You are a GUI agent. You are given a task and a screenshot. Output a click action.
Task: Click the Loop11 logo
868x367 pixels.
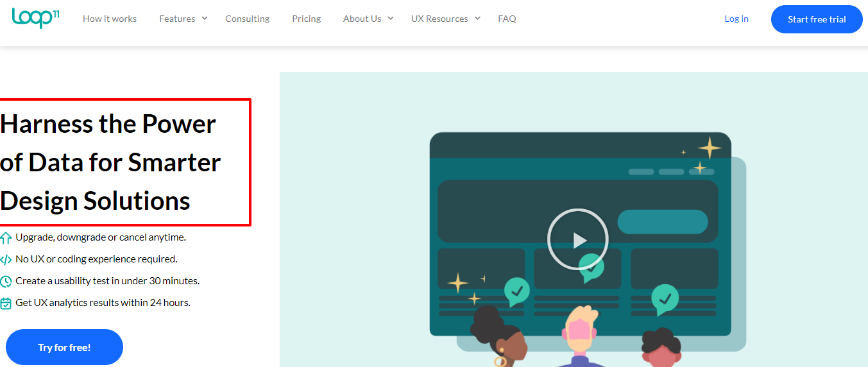point(36,18)
